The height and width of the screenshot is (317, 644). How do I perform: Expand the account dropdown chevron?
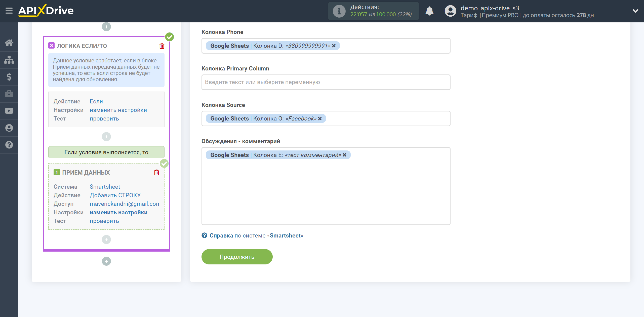point(635,11)
